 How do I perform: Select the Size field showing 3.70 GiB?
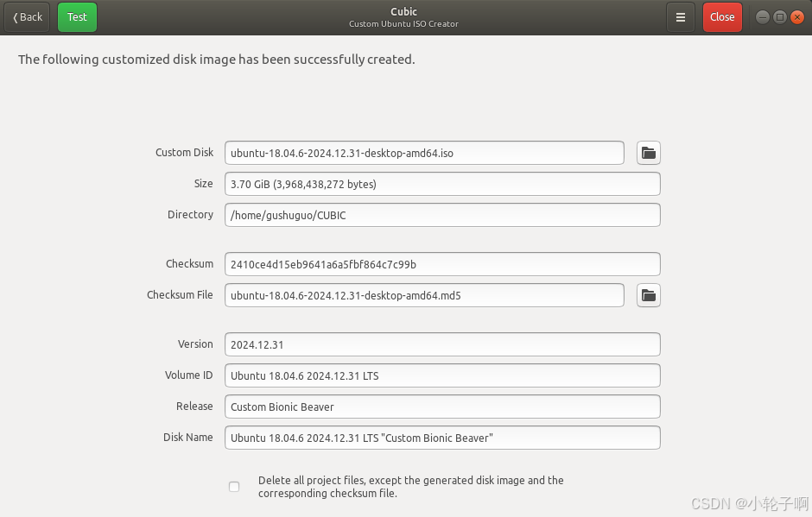pyautogui.click(x=442, y=184)
